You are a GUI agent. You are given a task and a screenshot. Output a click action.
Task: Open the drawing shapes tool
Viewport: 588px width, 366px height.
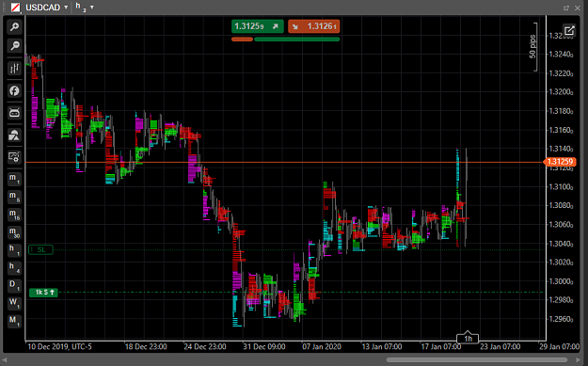tap(14, 135)
